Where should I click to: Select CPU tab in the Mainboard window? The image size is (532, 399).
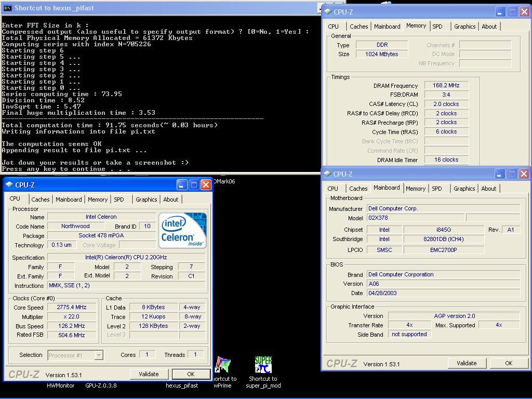[x=332, y=189]
